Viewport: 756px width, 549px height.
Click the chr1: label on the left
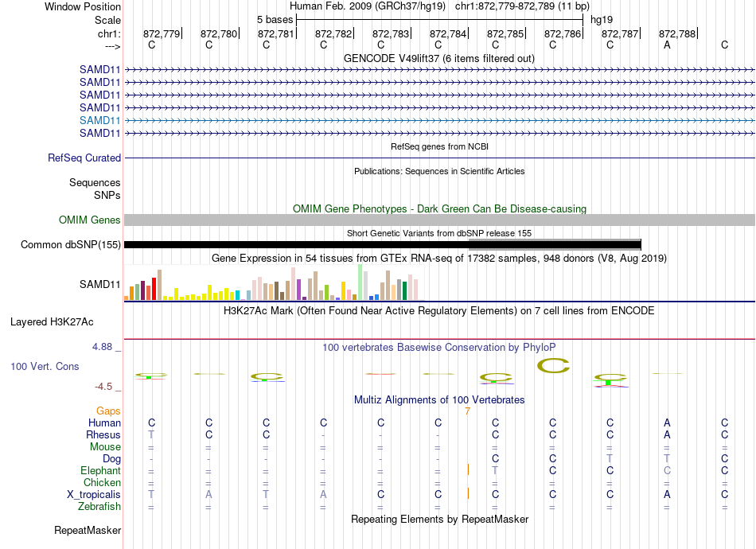(x=109, y=33)
